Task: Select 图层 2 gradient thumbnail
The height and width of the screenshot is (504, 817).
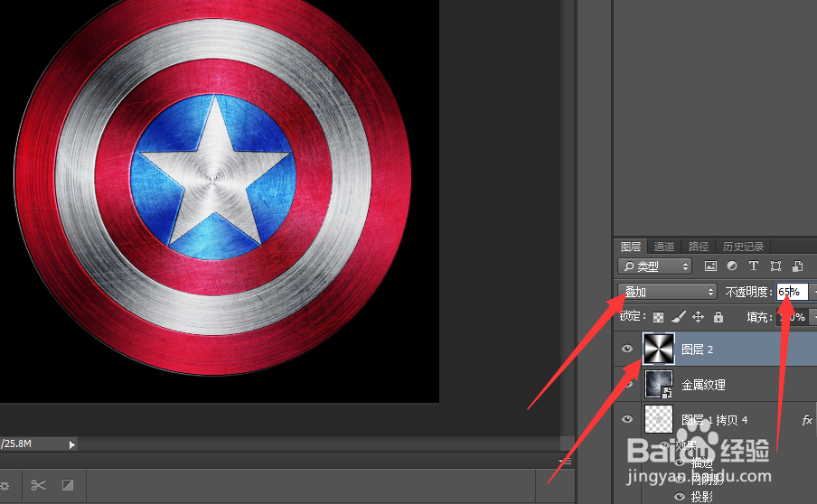Action: point(659,349)
